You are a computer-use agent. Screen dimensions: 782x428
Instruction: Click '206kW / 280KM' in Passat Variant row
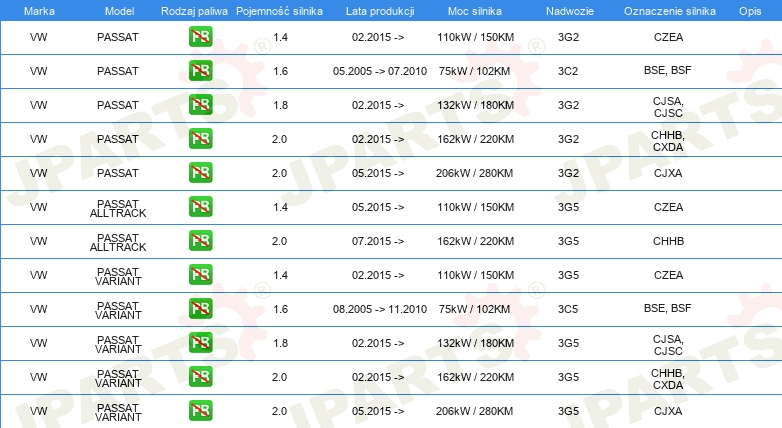[474, 411]
